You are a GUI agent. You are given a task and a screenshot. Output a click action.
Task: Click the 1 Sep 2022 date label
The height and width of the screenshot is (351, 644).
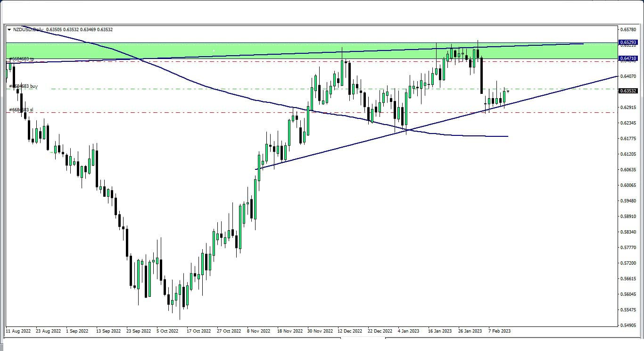(x=77, y=331)
